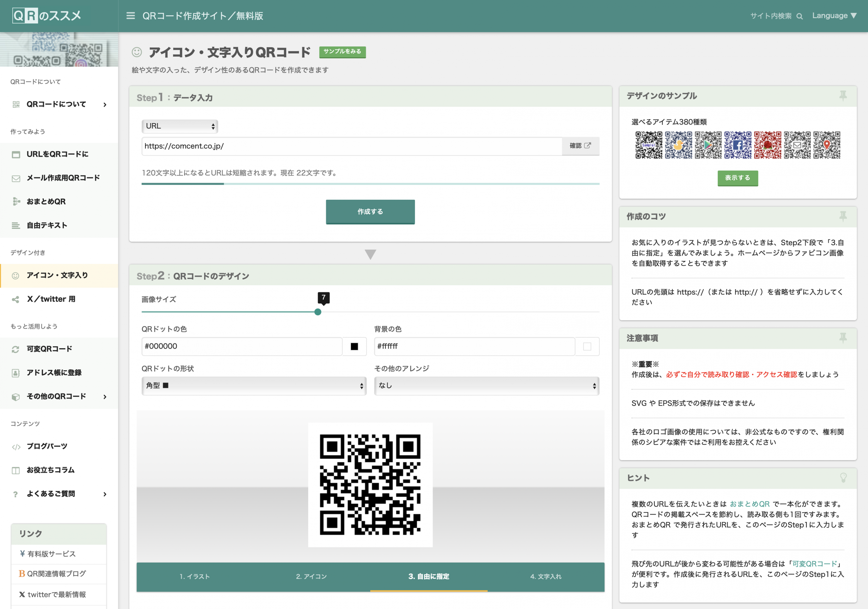Open the hamburger navigation menu

[131, 16]
